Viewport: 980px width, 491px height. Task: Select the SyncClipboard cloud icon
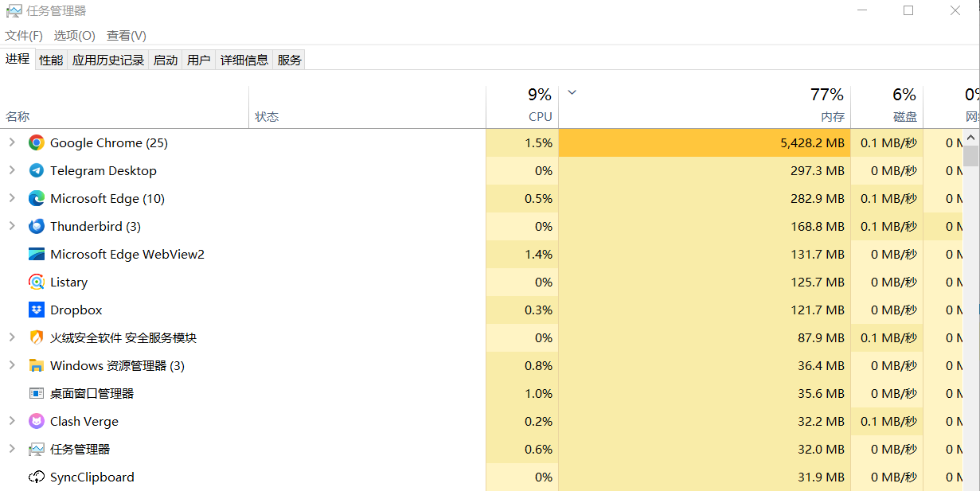tap(37, 477)
